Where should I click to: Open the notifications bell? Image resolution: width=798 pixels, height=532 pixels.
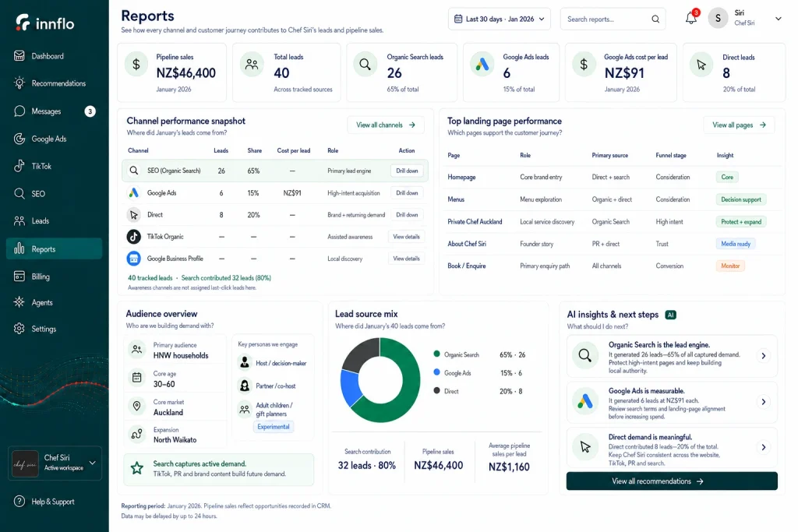point(690,19)
